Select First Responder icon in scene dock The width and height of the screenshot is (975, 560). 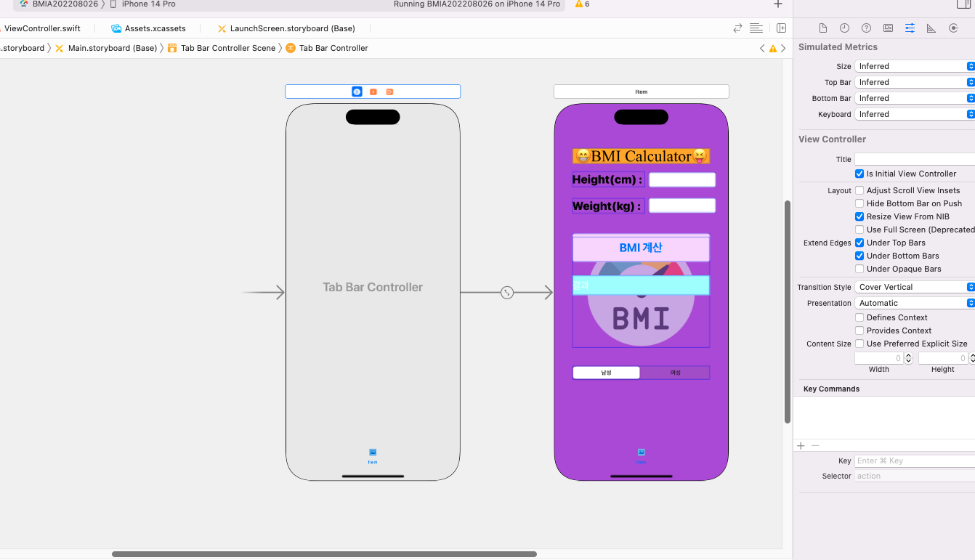pyautogui.click(x=373, y=92)
